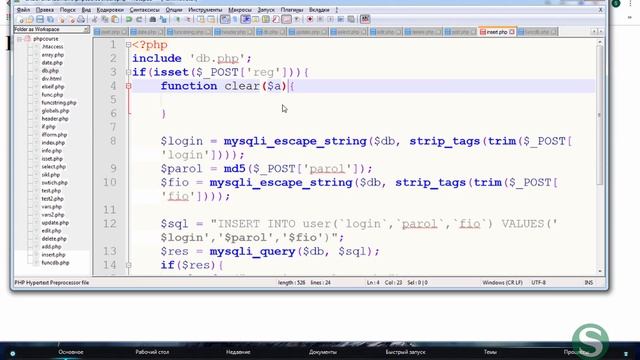Click the Replace toolbar icon
This screenshot has width=640, height=360.
pos(163,19)
